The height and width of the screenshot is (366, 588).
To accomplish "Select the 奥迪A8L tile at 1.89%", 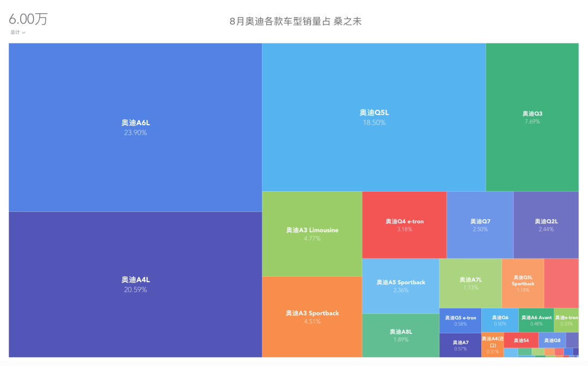I will point(400,335).
